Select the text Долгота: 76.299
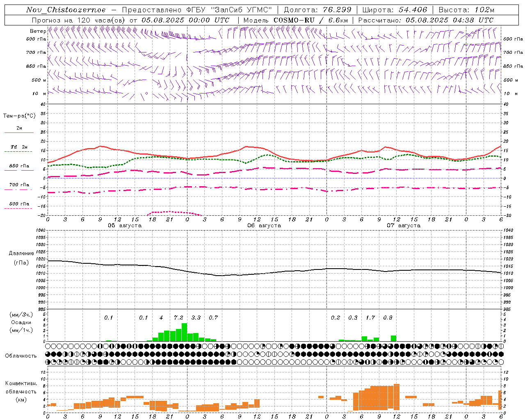Viewport: 525px width, 420px height. coord(317,10)
